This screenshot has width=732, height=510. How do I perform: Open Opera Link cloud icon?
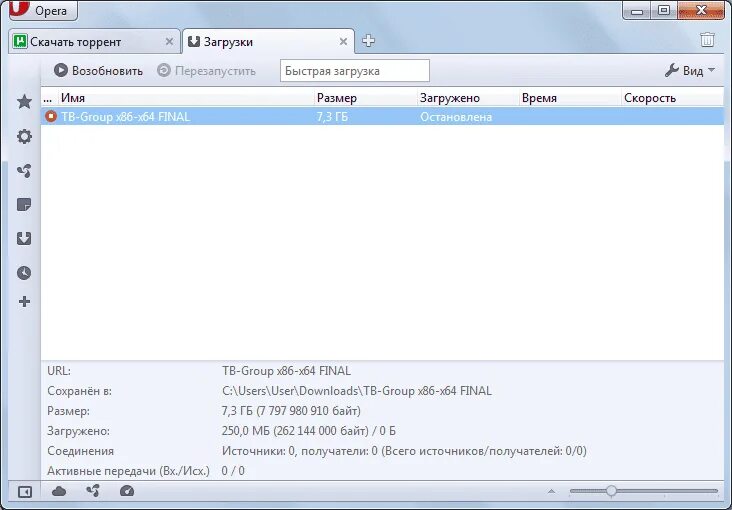point(59,491)
